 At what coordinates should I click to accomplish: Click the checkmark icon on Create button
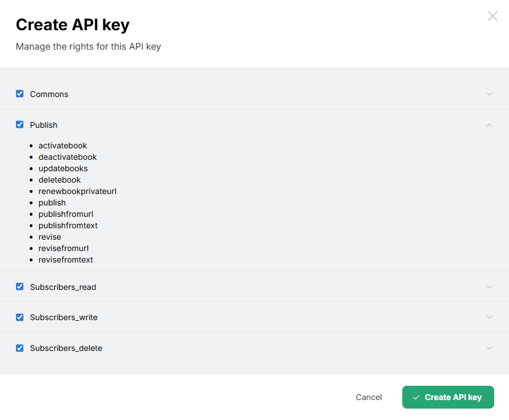[x=417, y=397]
